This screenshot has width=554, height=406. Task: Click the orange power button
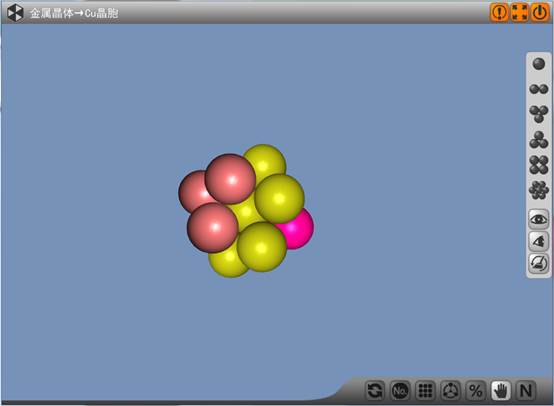click(x=540, y=13)
